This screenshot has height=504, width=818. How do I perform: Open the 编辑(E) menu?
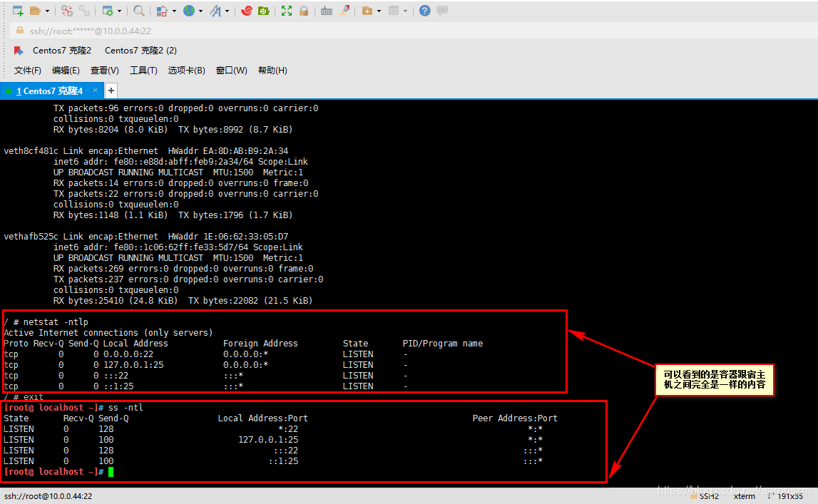[66, 71]
